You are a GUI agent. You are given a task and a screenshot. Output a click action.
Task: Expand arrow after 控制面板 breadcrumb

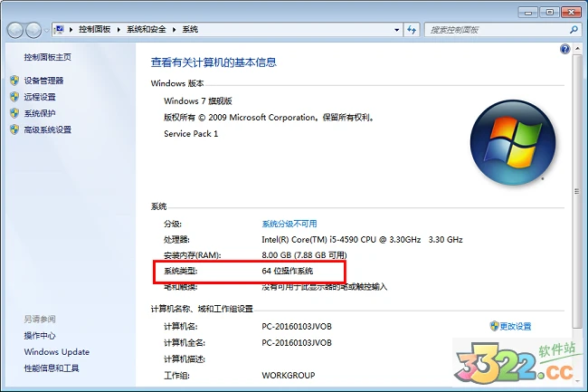point(119,30)
